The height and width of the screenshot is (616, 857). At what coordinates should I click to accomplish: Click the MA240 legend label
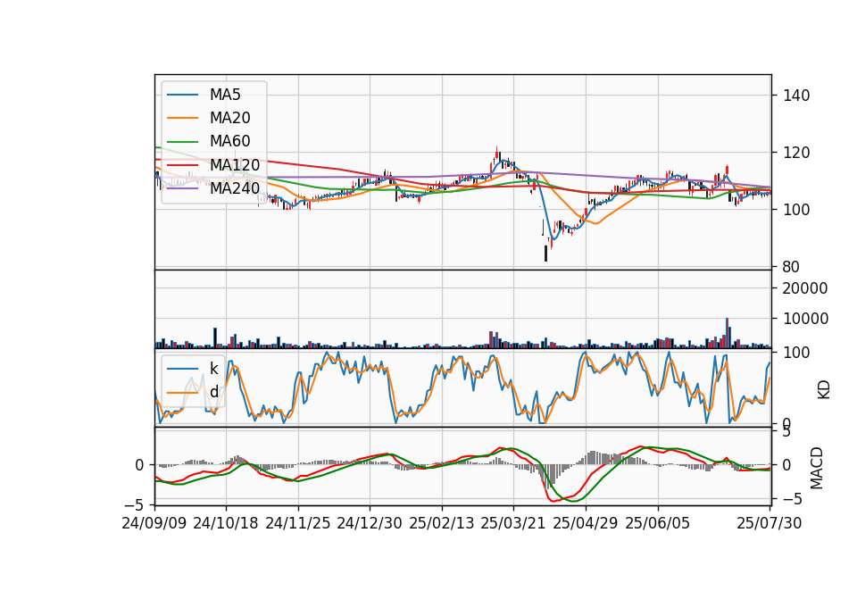(235, 188)
